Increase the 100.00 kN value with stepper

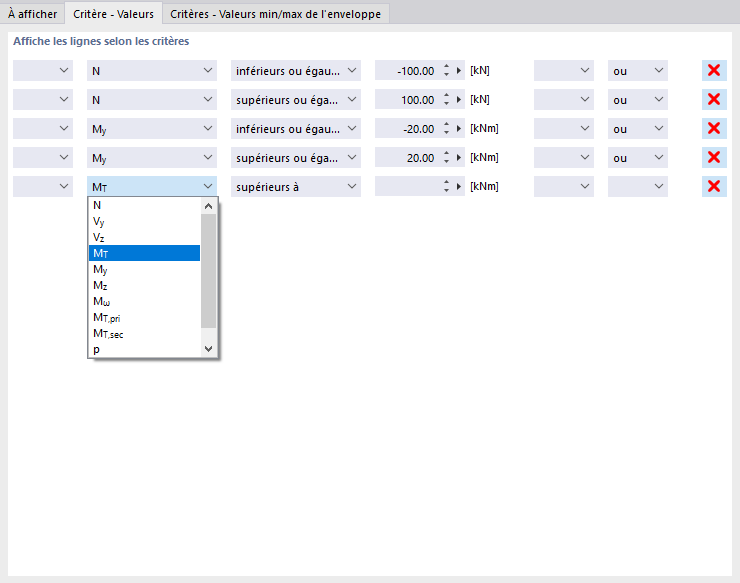click(x=446, y=96)
